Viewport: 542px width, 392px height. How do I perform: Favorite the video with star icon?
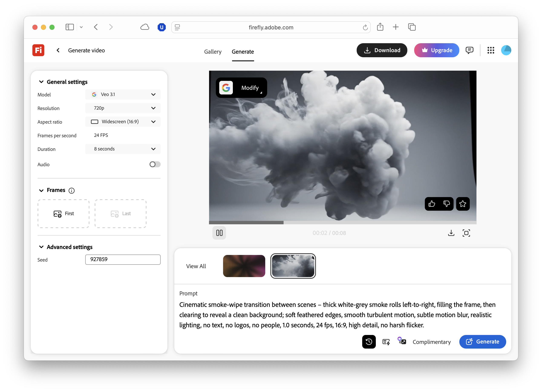click(x=463, y=204)
